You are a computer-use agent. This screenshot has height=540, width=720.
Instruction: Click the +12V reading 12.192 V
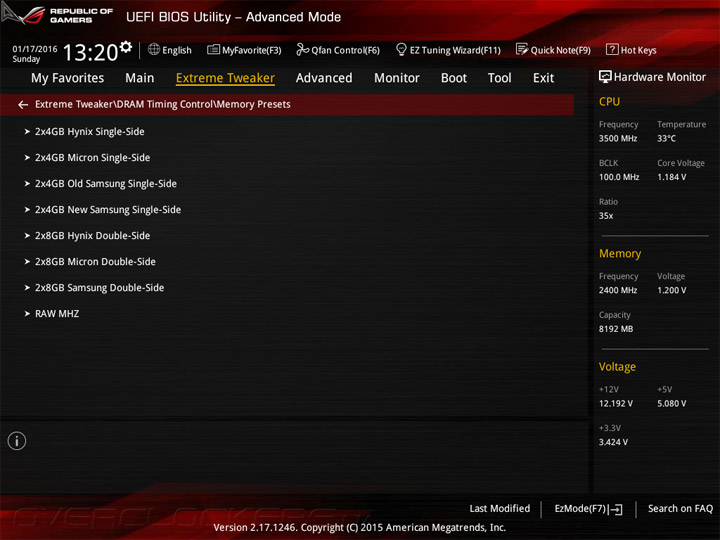[x=616, y=404]
